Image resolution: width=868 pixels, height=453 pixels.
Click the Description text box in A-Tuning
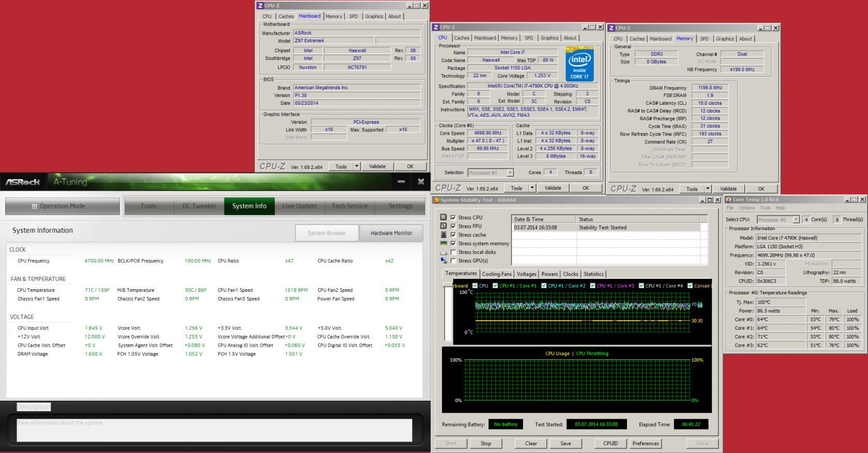click(x=215, y=430)
